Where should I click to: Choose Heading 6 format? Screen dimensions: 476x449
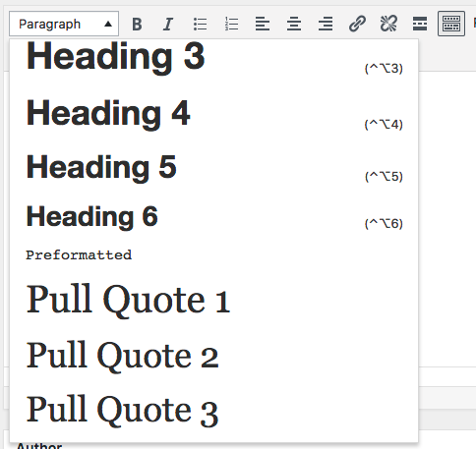(214, 217)
